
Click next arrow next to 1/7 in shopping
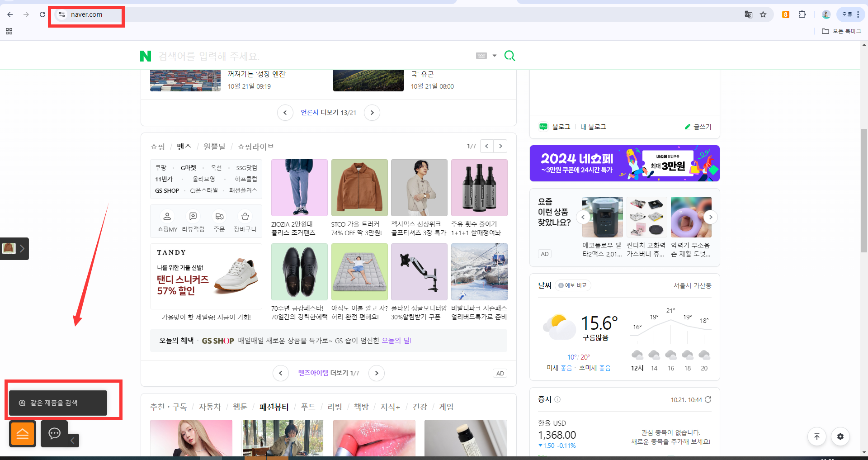(x=500, y=146)
